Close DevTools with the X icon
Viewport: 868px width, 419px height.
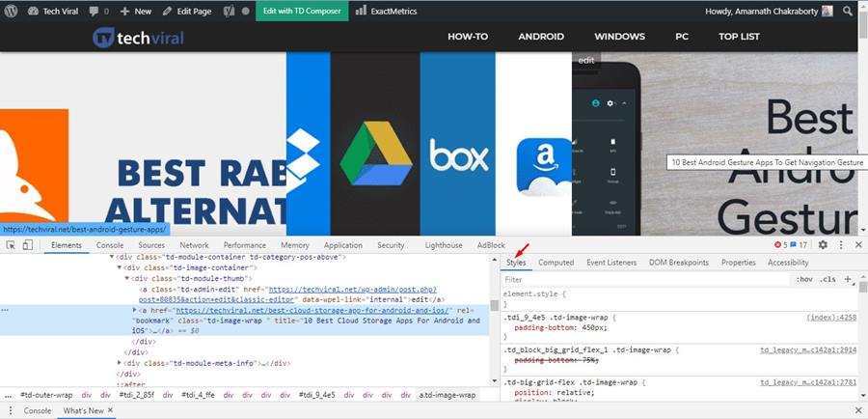pos(858,245)
